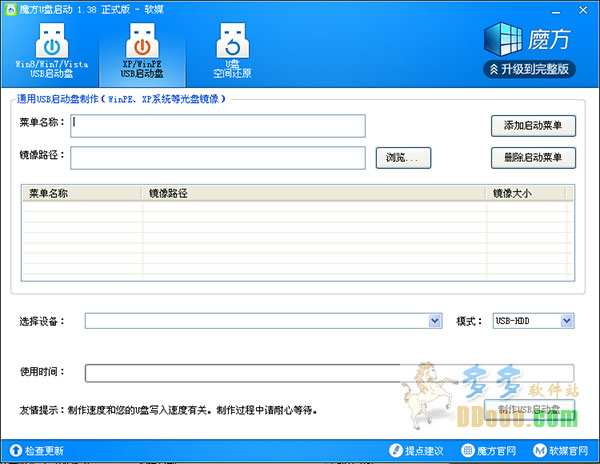This screenshot has height=464, width=600.
Task: Open the 软媒官网 link
Action: 561,451
